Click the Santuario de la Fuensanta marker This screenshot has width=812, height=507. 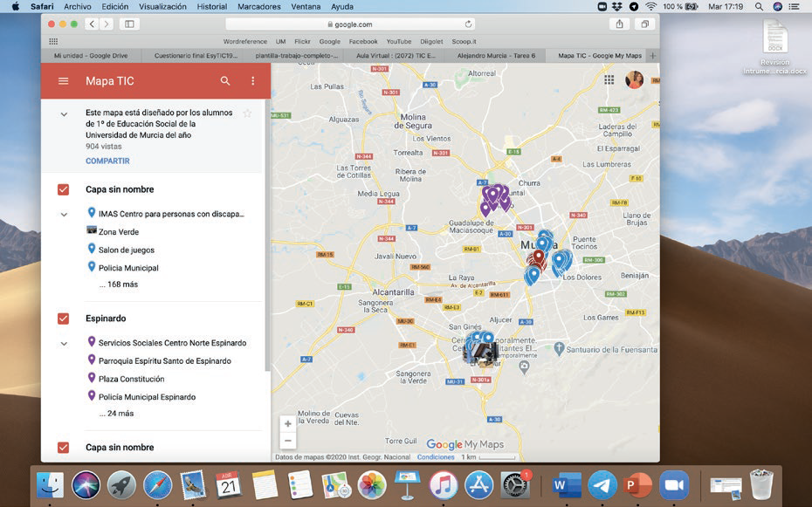(558, 349)
